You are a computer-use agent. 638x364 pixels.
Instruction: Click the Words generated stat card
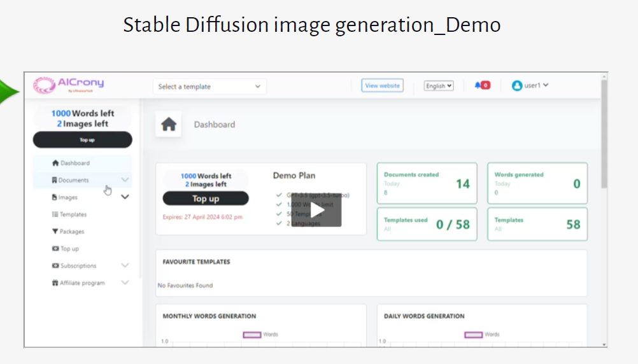coord(537,183)
